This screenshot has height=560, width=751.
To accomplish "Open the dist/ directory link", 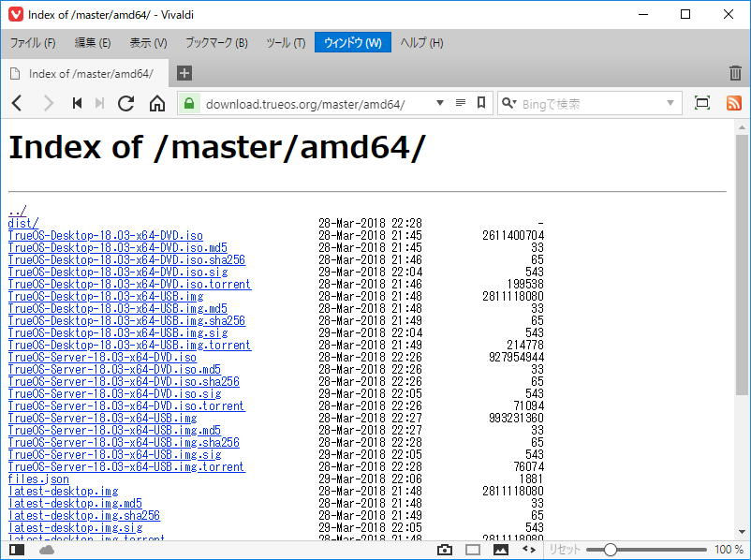I will click(23, 223).
